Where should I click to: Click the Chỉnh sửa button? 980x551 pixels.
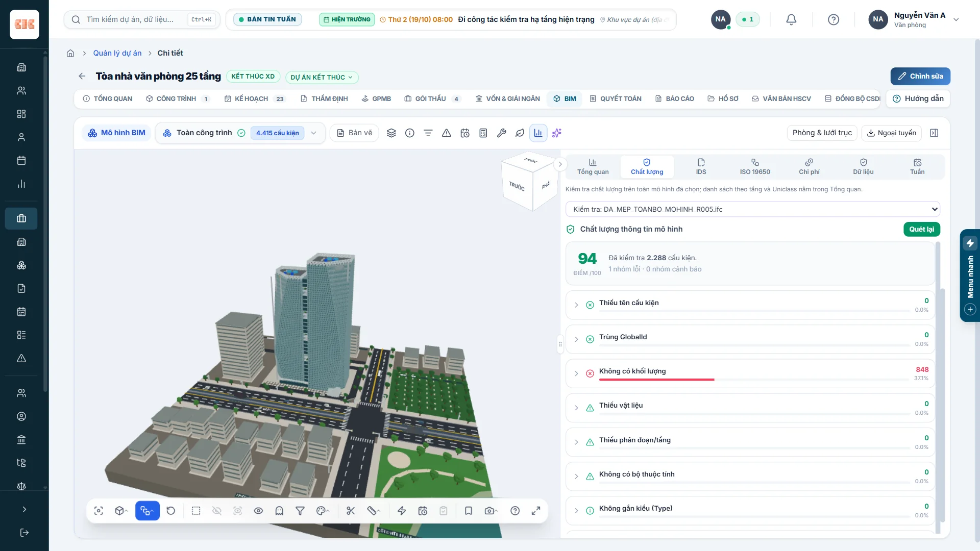pos(920,77)
